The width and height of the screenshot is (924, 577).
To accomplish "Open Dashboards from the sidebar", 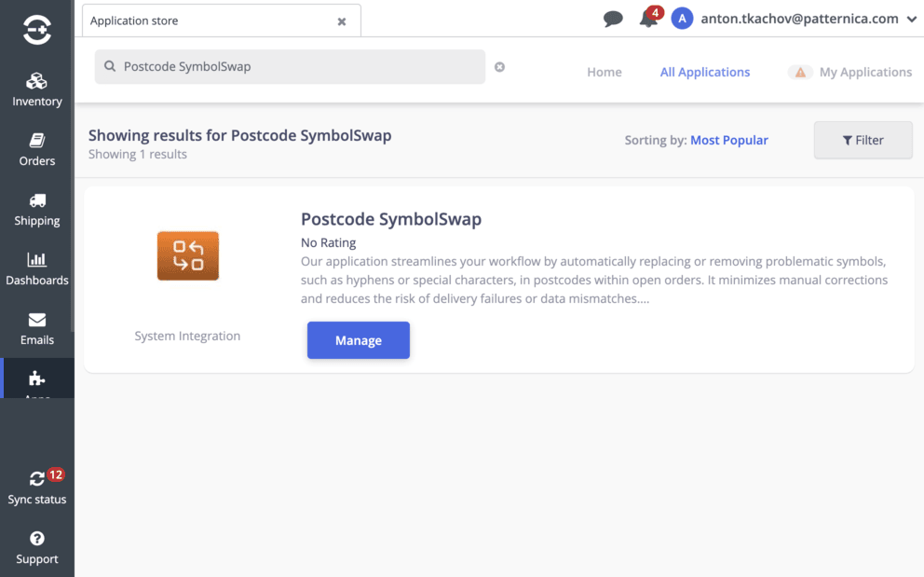I will 37,268.
